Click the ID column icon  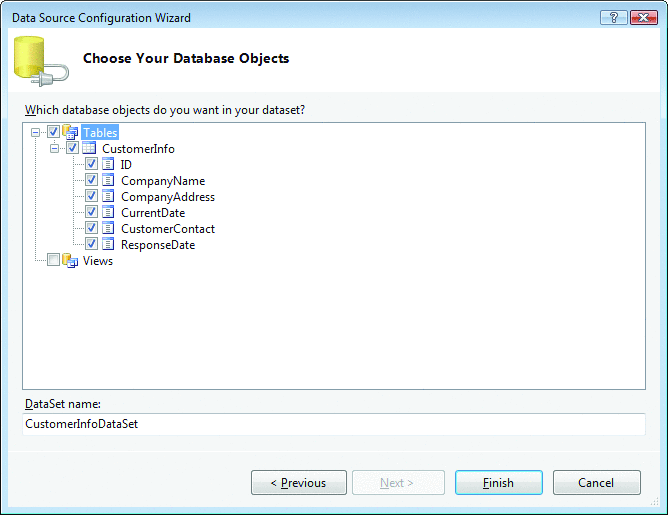(x=108, y=164)
